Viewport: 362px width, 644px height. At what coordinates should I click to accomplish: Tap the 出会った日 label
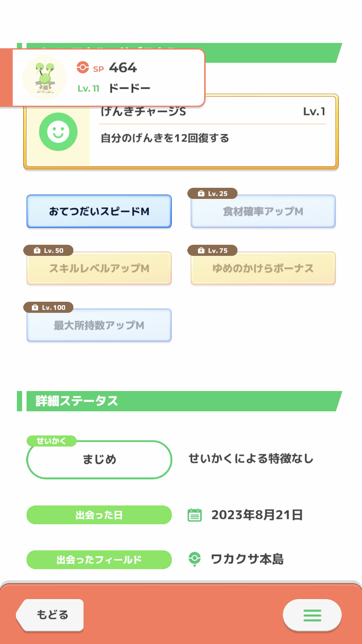(99, 515)
